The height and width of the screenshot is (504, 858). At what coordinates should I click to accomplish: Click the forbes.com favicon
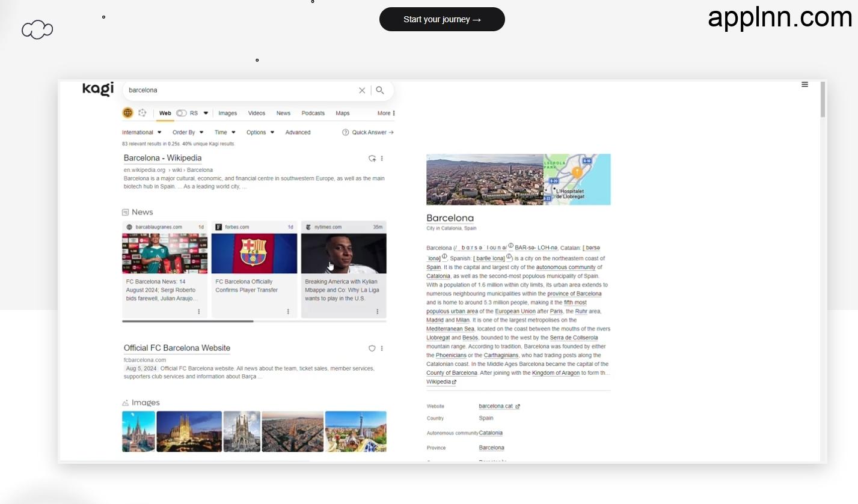[219, 227]
